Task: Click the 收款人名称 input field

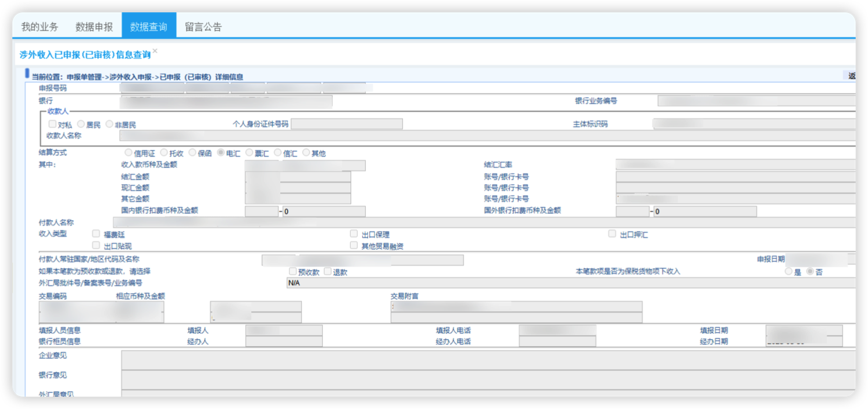Action: point(487,135)
